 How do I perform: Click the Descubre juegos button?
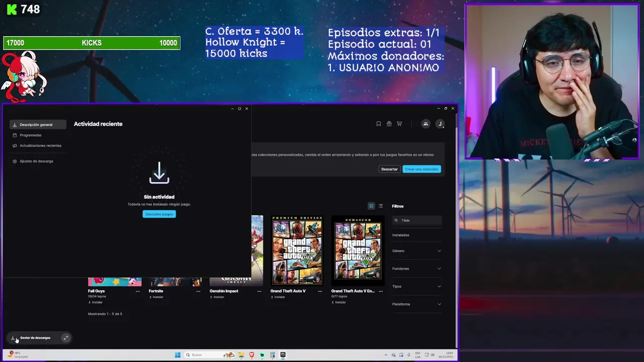(x=159, y=214)
